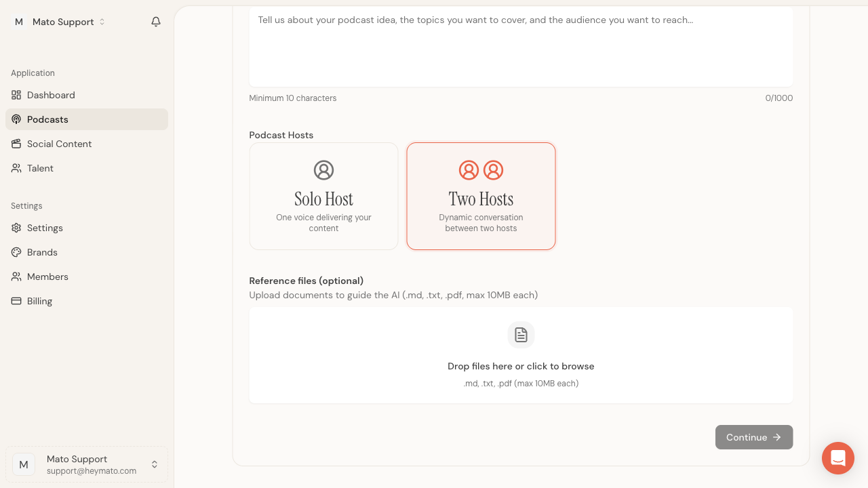Open the account menu chevron at bottom
Viewport: 868px width, 488px height.
155,464
